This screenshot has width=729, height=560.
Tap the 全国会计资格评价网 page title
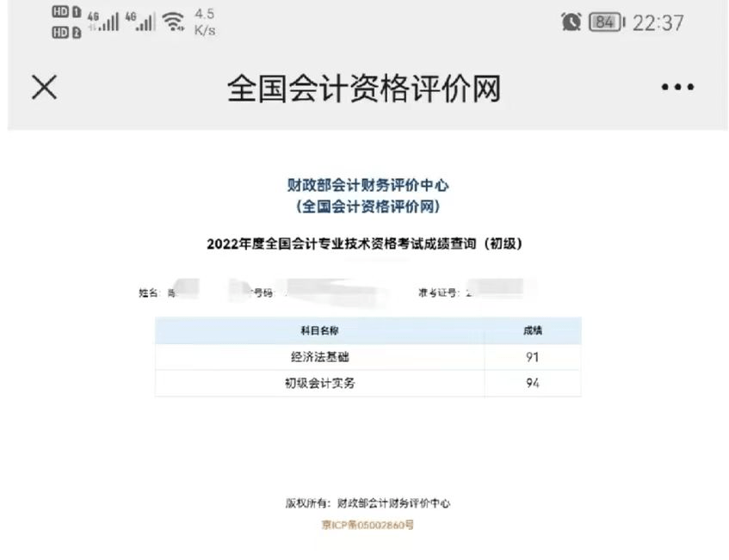pos(364,87)
